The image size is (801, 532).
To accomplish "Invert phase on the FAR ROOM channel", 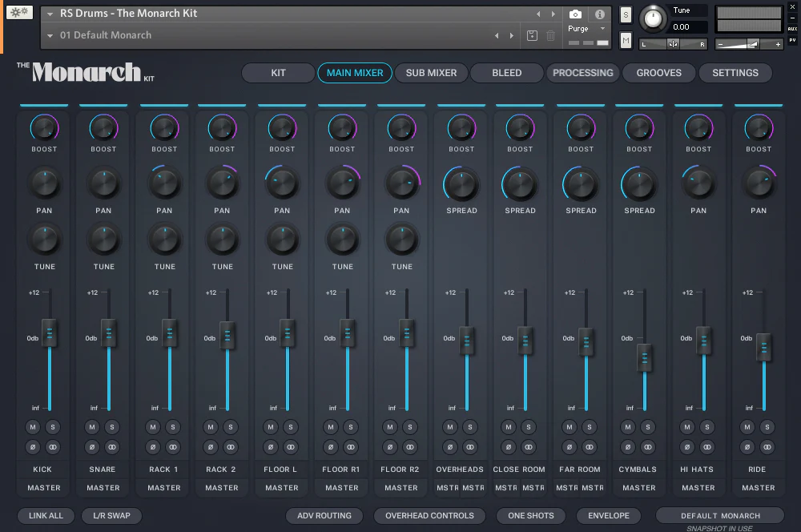I will 570,447.
